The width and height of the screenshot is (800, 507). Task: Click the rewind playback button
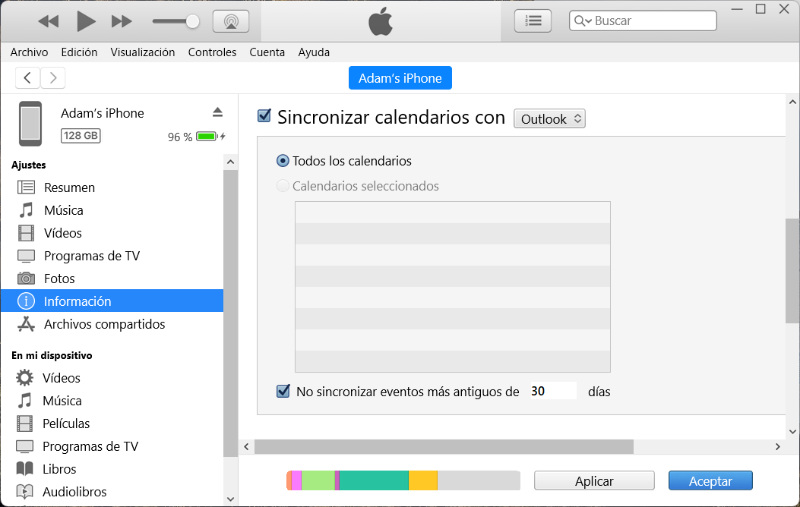pyautogui.click(x=48, y=21)
